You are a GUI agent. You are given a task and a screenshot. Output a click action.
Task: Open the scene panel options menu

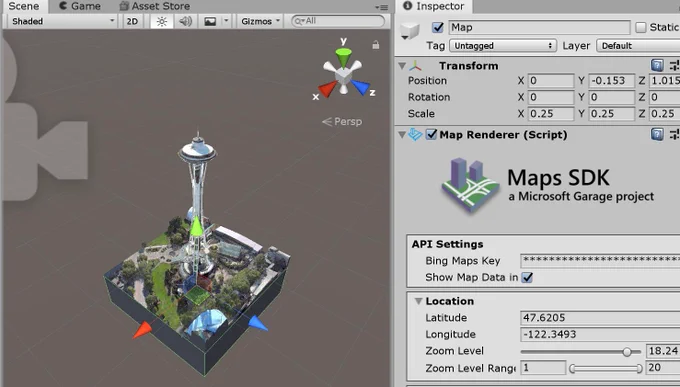(382, 7)
